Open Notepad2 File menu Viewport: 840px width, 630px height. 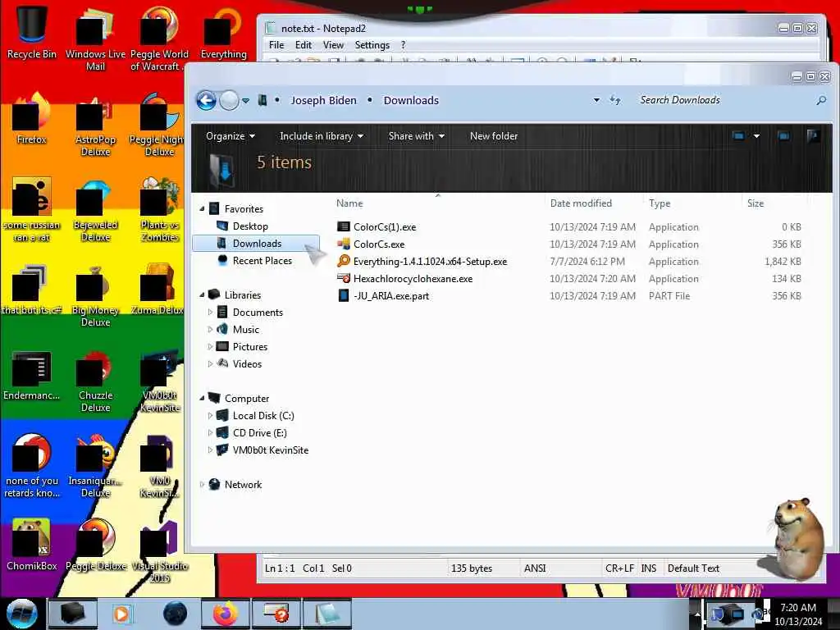tap(276, 45)
